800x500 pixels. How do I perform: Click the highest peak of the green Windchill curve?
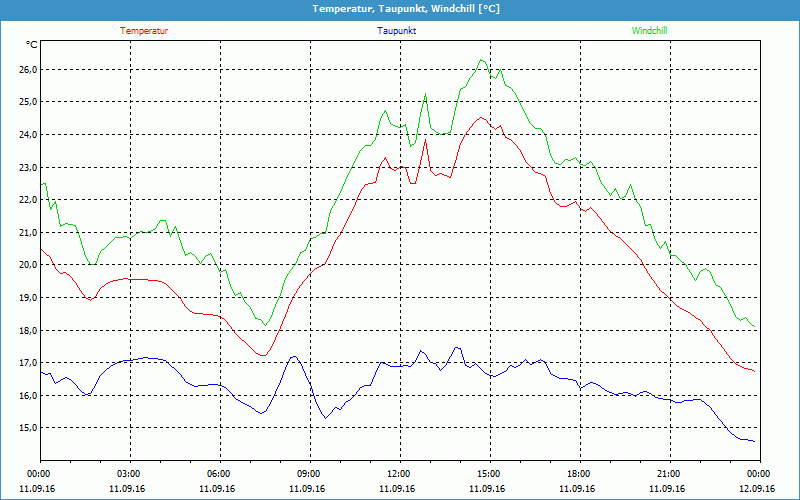click(x=482, y=60)
